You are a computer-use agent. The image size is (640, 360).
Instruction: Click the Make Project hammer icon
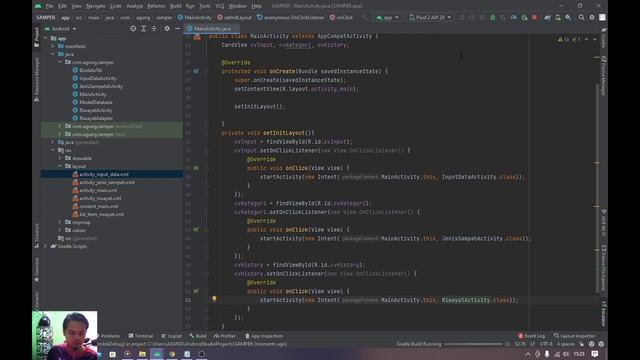pos(364,18)
